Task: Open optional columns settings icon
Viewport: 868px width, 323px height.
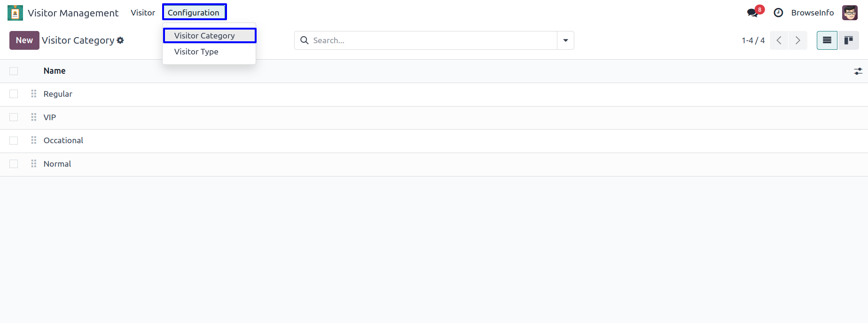Action: 858,71
